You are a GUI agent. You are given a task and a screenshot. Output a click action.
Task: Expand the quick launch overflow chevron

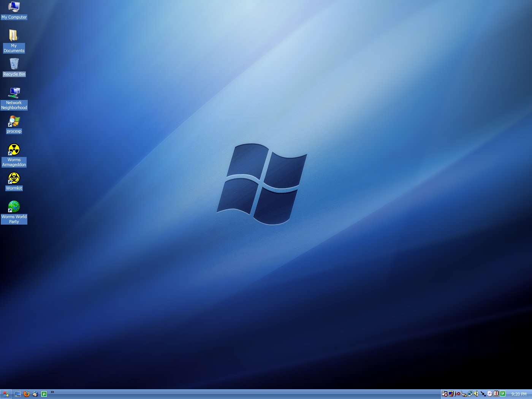pyautogui.click(x=52, y=392)
